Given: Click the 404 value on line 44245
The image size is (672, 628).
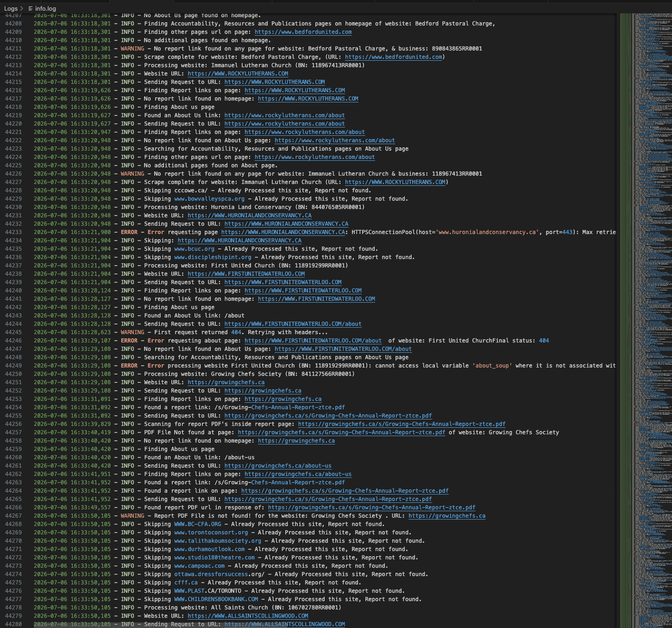Looking at the screenshot, I should point(236,332).
